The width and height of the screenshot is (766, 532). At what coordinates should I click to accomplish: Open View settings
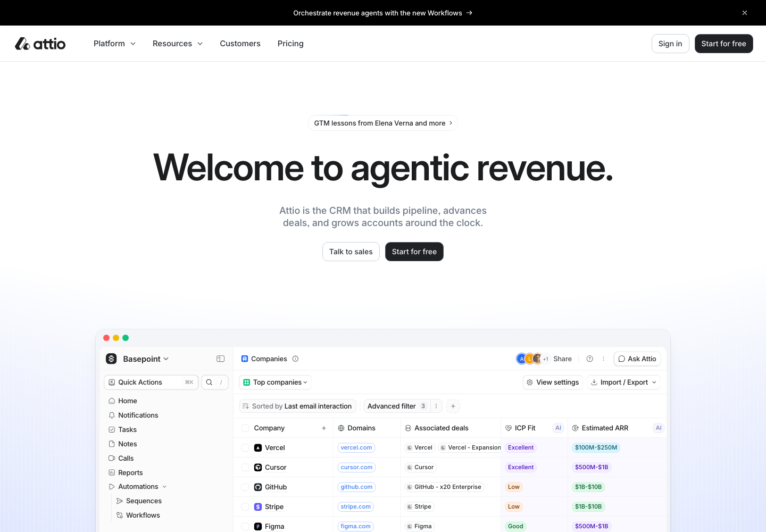point(553,382)
